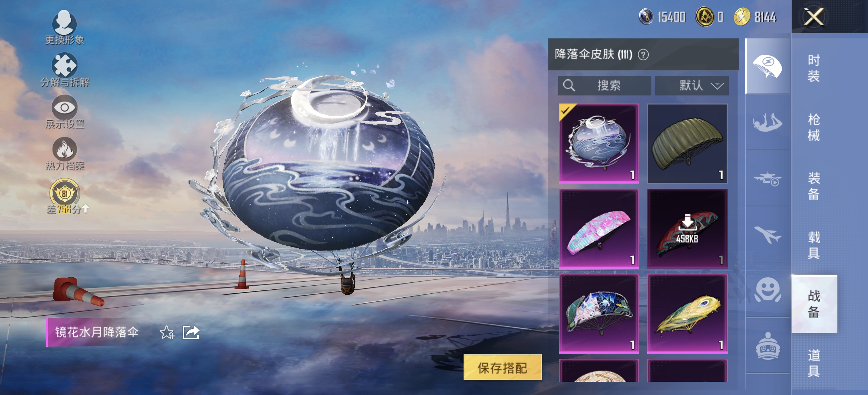The height and width of the screenshot is (395, 868).
Task: Open 分解与拆解 puzzle piece icon
Action: tap(64, 65)
